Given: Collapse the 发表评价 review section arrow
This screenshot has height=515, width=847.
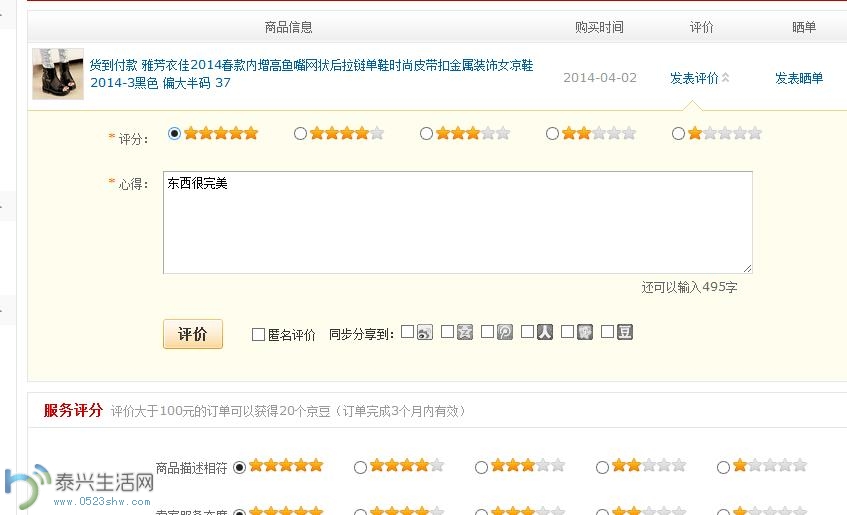Looking at the screenshot, I should (726, 78).
